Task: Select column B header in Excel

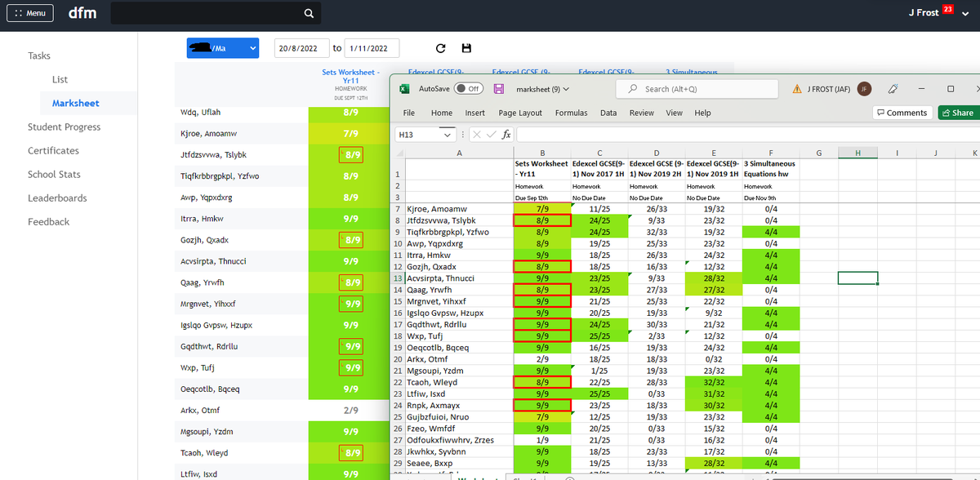Action: coord(542,153)
